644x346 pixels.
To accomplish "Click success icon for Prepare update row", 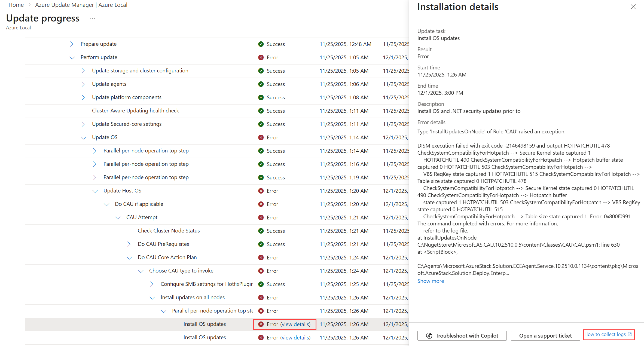I will 261,44.
